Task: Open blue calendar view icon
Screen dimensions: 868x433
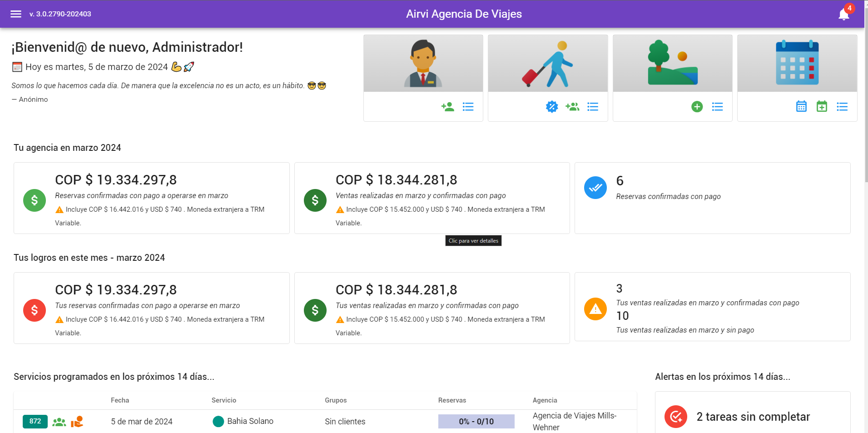Action: click(801, 107)
